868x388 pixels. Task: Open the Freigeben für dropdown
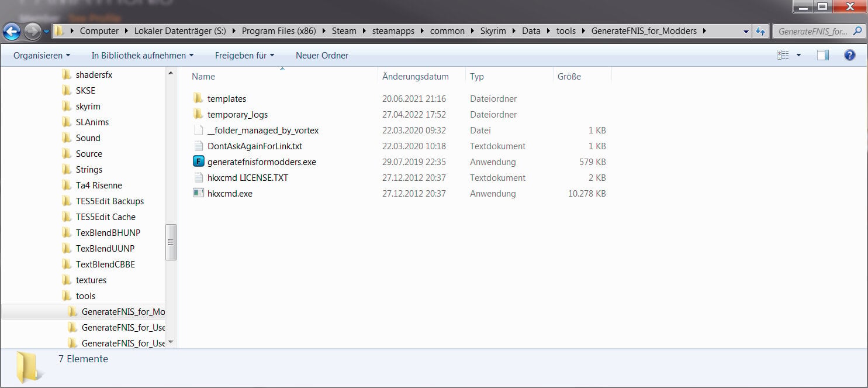pyautogui.click(x=244, y=55)
